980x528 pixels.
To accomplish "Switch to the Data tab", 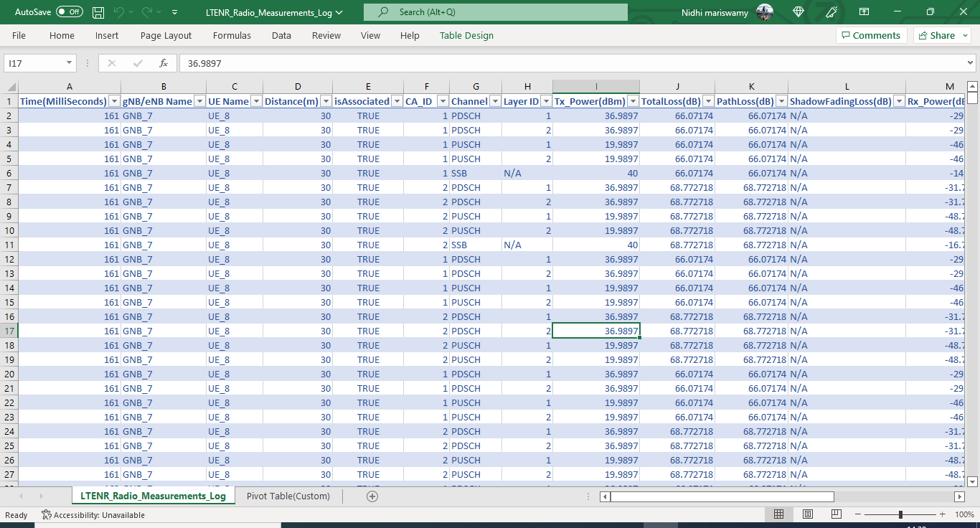I will (x=281, y=35).
